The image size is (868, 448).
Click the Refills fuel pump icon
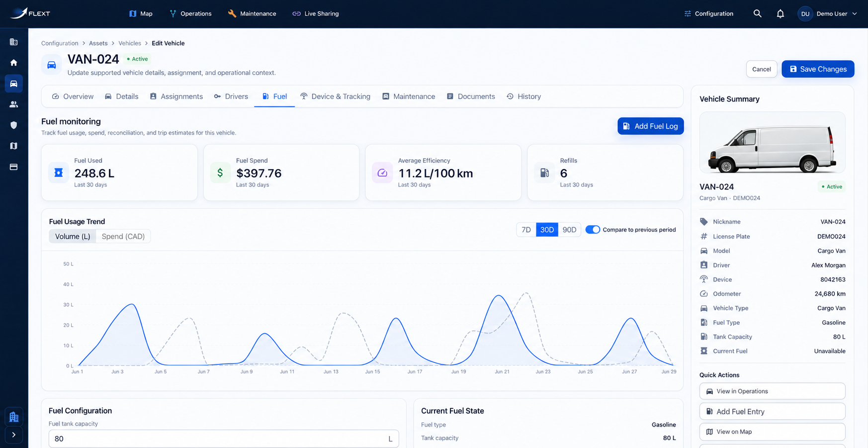544,173
